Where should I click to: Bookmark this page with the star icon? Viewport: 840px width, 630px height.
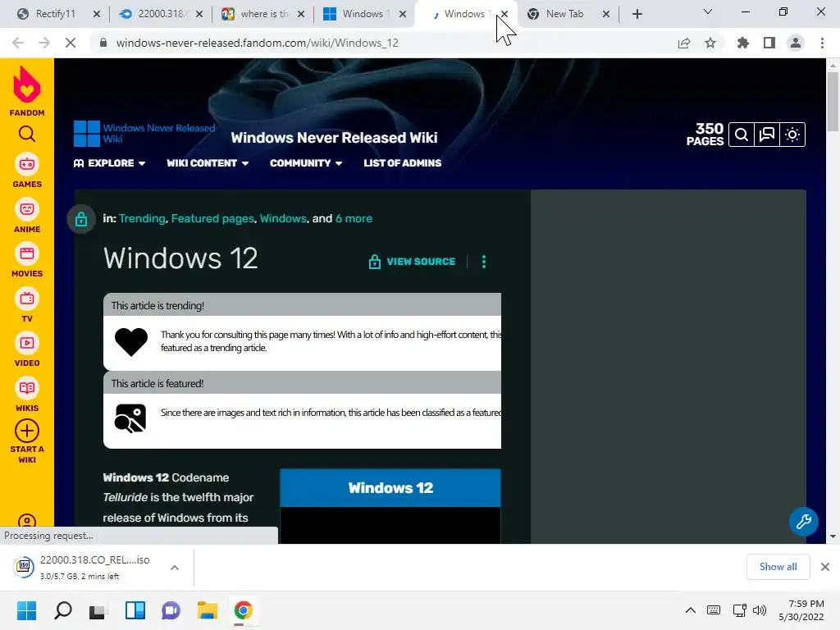pos(710,43)
